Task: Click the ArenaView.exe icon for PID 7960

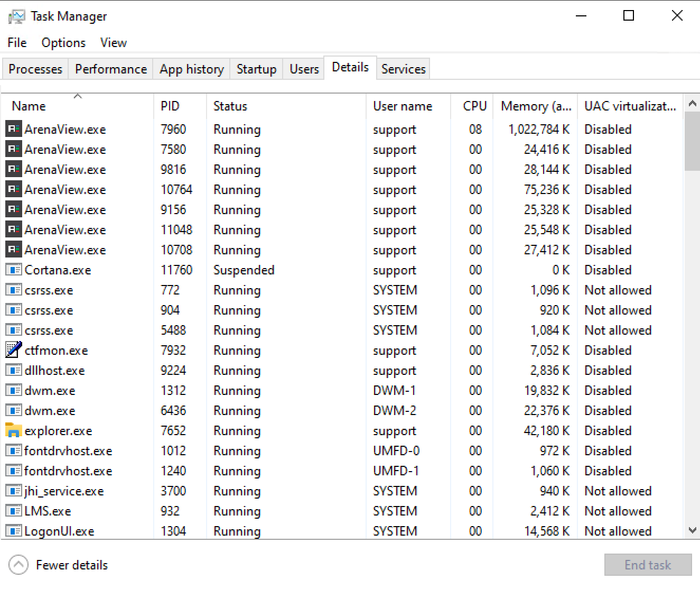Action: (x=13, y=129)
